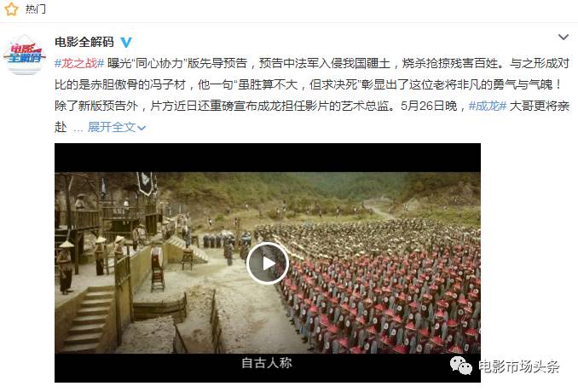Click the small chevron after 展开全文

click(x=142, y=128)
